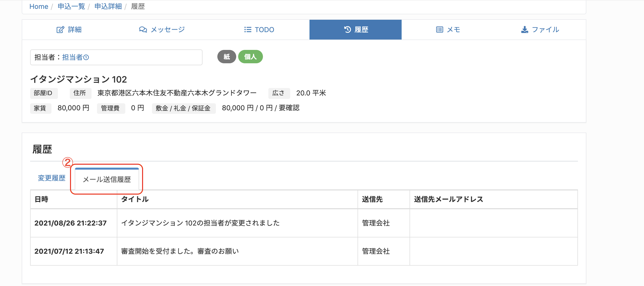Screen dimensions: 644x286
Task: Click the 敷金 / 礼金 / 保証金 label
Action: [184, 108]
